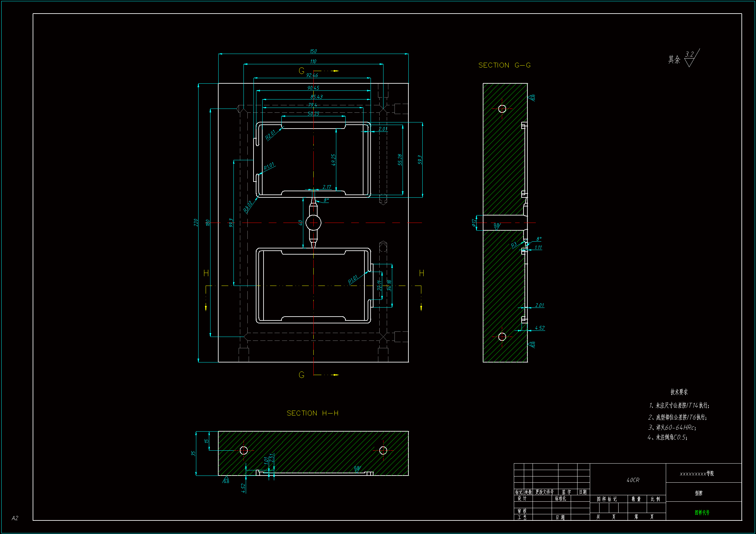
Task: Click the SECTION H-H view title
Action: point(312,413)
